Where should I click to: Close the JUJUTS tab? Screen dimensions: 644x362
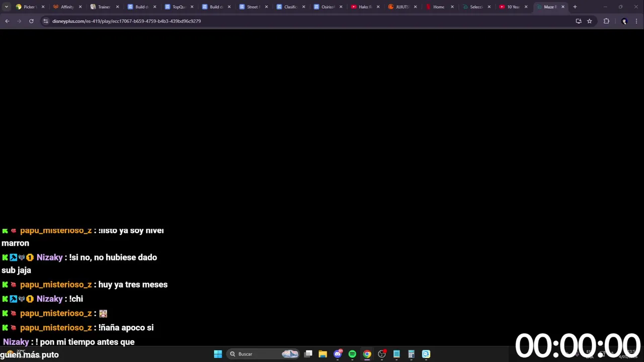click(x=415, y=7)
